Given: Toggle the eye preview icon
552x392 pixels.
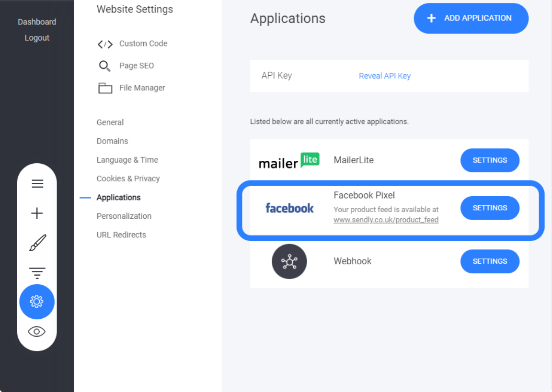Looking at the screenshot, I should [x=36, y=332].
